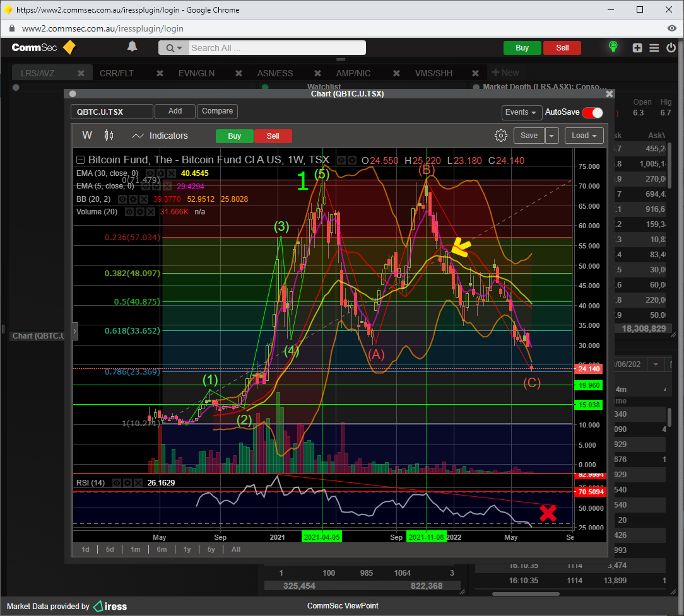
Task: Open the arrow dropdown beside Save
Action: click(x=552, y=136)
